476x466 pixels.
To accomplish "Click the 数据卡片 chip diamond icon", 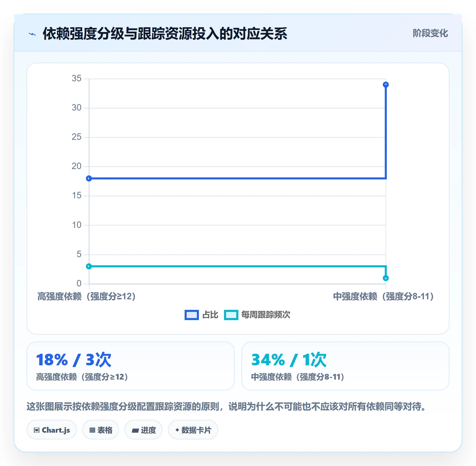I will tap(177, 430).
